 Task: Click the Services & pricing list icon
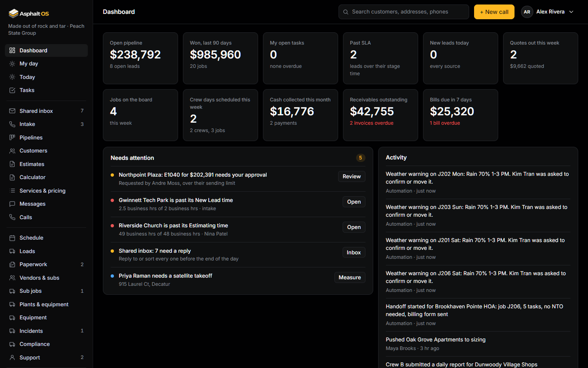pos(12,191)
